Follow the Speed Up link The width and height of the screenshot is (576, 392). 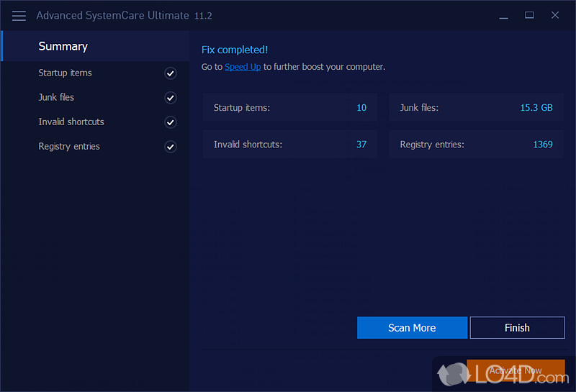click(243, 67)
